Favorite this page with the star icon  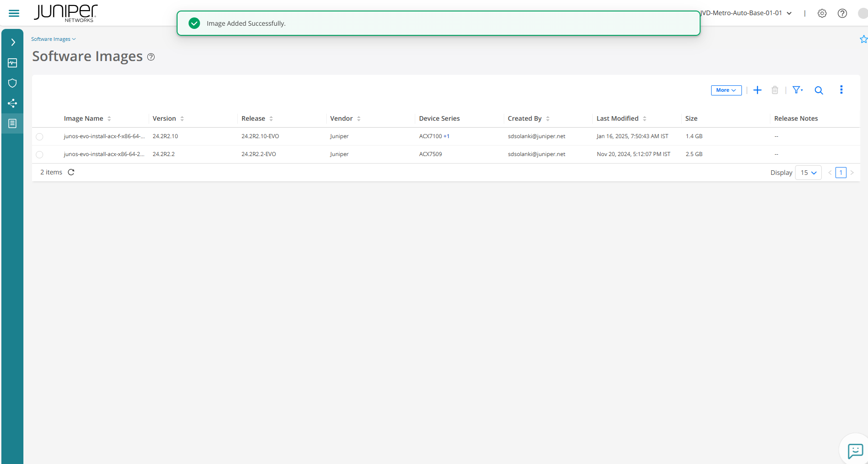[863, 39]
